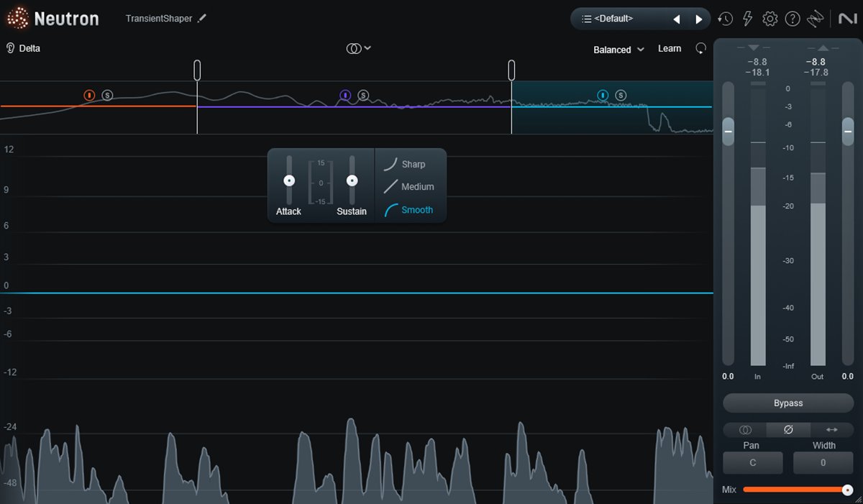Go to previous preset arrow
The height and width of the screenshot is (504, 863).
[676, 19]
